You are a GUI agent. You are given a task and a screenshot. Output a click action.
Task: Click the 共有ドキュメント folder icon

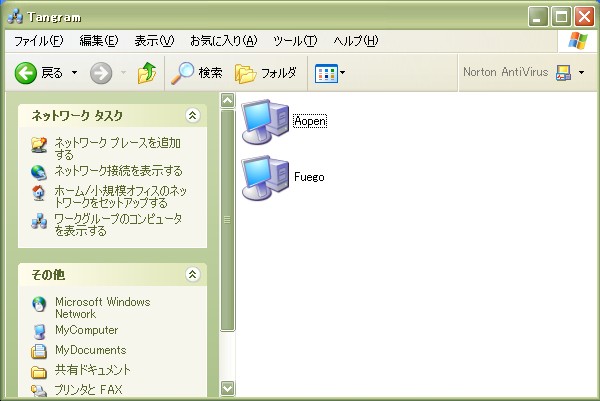(x=39, y=372)
